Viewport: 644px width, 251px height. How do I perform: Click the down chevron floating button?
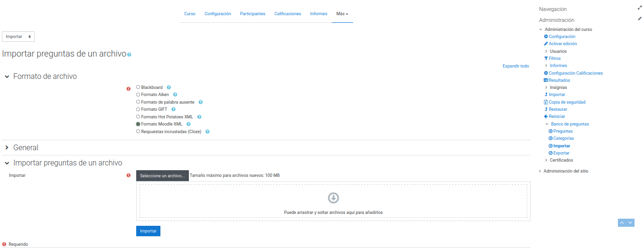[631, 222]
